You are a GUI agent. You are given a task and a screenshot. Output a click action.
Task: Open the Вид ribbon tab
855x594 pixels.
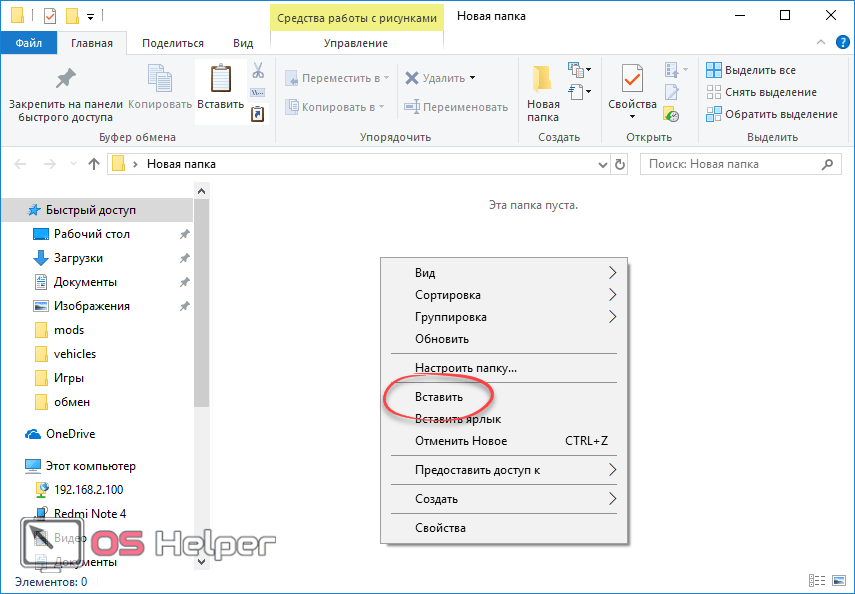click(243, 43)
